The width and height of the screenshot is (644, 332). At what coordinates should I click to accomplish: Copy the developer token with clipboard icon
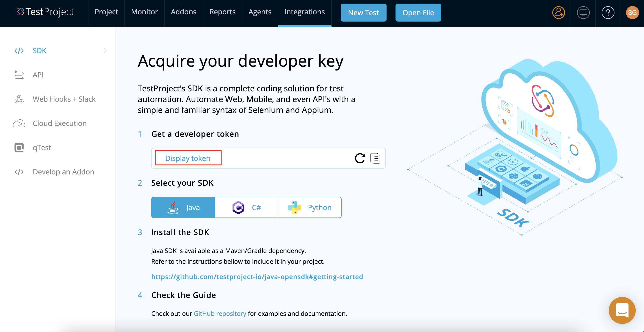(375, 158)
